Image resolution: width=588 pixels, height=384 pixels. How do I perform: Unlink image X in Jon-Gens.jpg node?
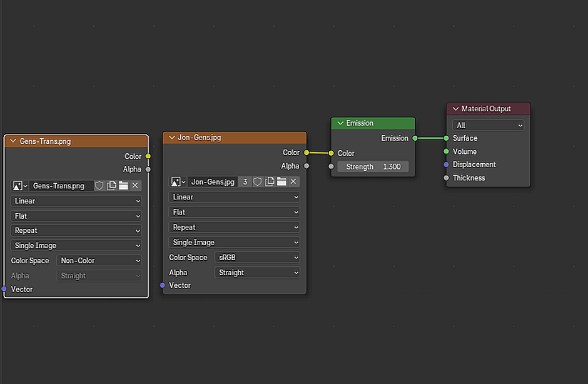293,182
